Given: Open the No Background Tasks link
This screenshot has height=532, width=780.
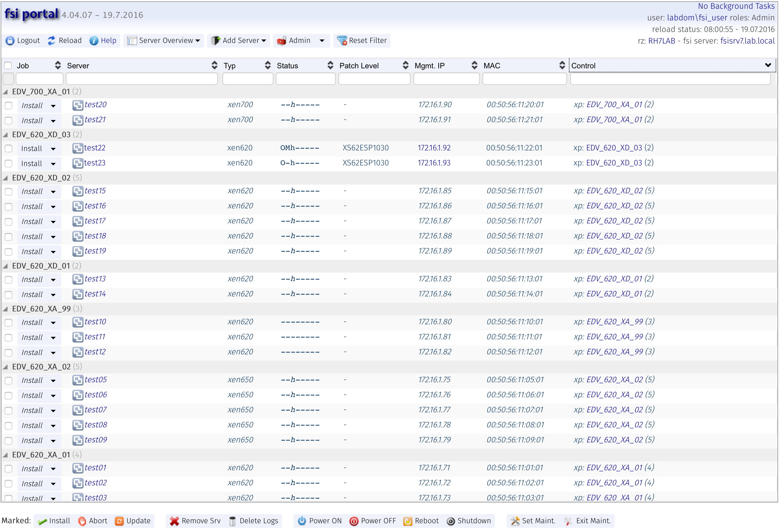Looking at the screenshot, I should [736, 6].
